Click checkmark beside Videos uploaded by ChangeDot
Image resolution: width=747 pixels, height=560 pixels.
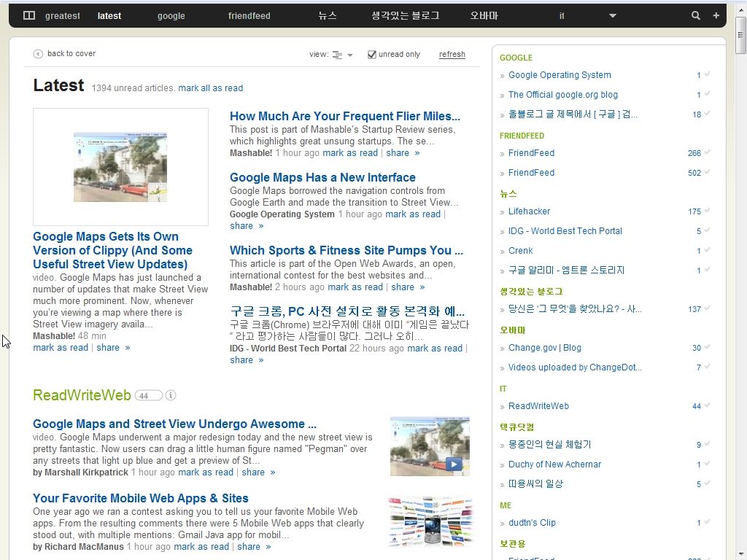[707, 367]
